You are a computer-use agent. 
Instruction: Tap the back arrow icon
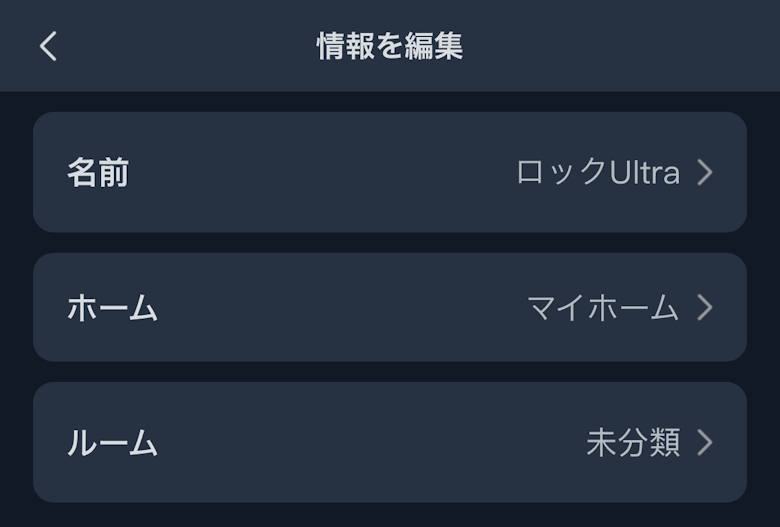pyautogui.click(x=48, y=46)
